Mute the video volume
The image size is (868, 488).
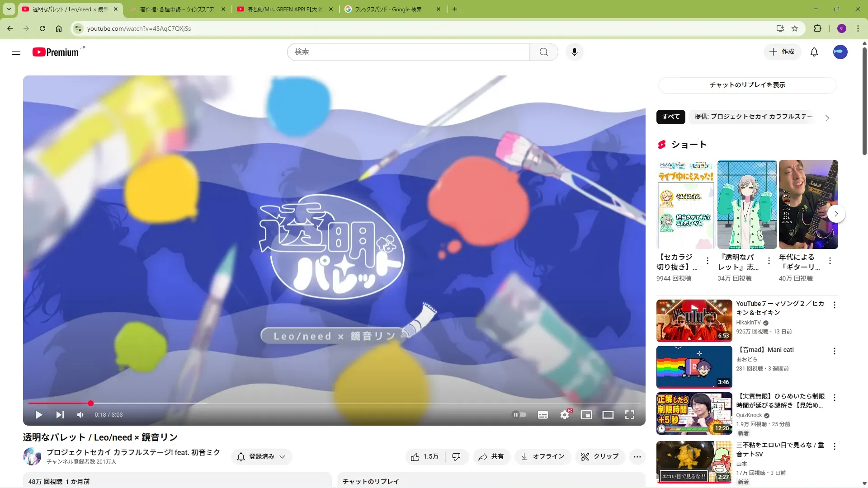pyautogui.click(x=80, y=415)
